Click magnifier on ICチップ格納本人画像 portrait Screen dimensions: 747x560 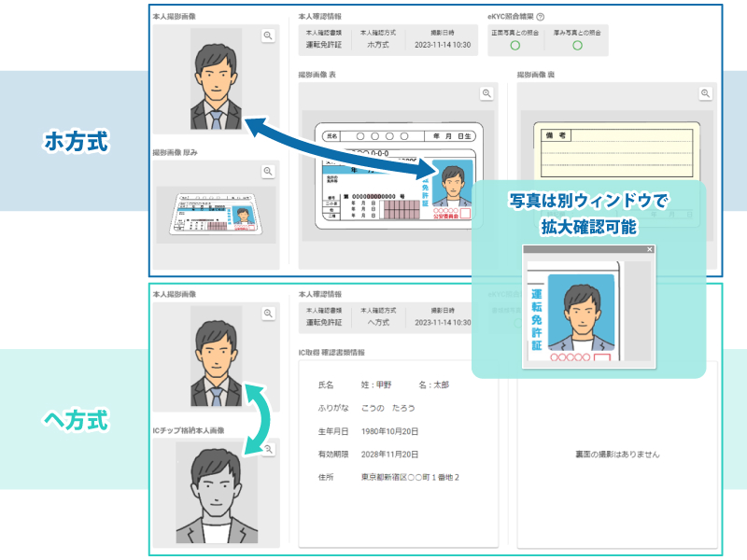(268, 449)
